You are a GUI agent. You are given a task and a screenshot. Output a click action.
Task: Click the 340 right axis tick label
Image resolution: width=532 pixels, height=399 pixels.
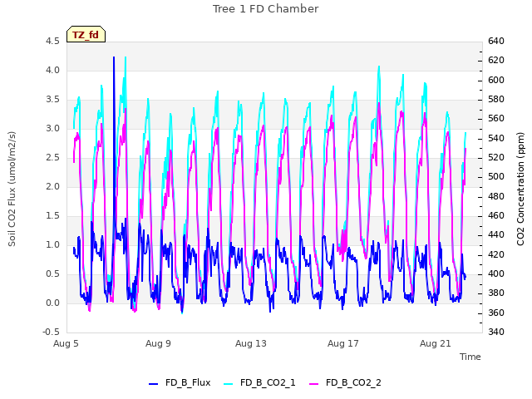[x=496, y=332]
